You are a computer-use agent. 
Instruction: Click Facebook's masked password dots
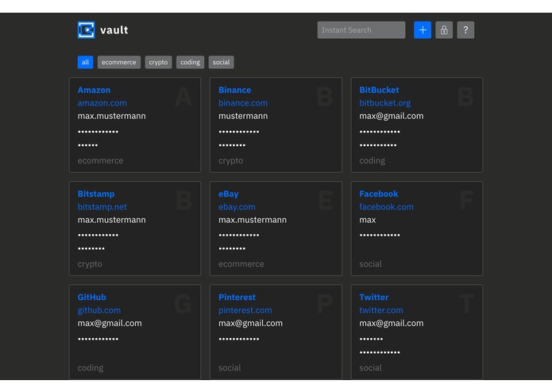point(380,235)
